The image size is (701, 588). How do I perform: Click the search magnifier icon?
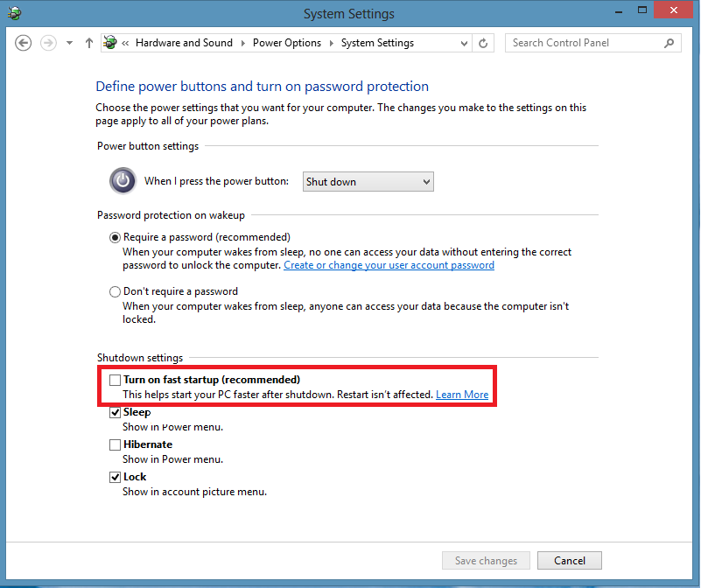click(x=669, y=42)
